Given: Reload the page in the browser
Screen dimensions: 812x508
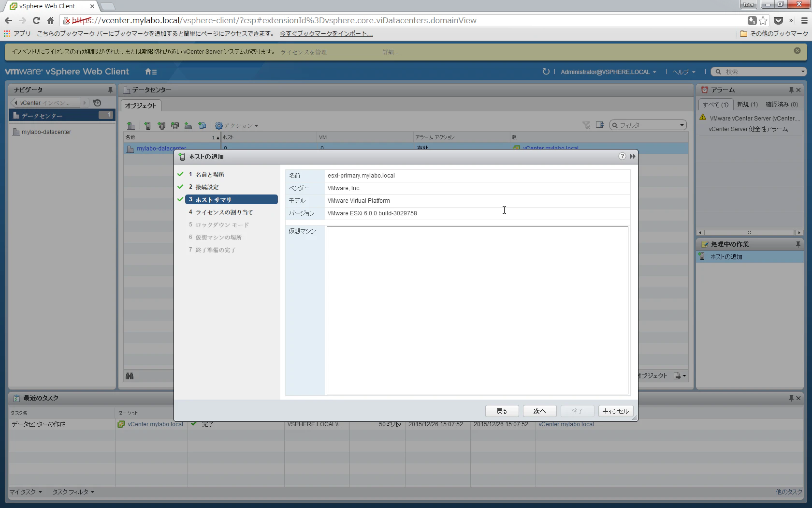Looking at the screenshot, I should coord(36,20).
